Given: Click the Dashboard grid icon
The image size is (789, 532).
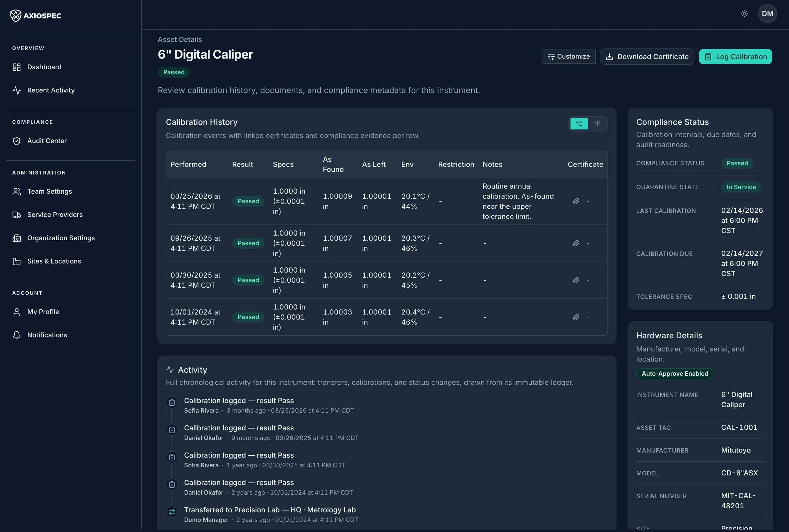Looking at the screenshot, I should (x=17, y=67).
